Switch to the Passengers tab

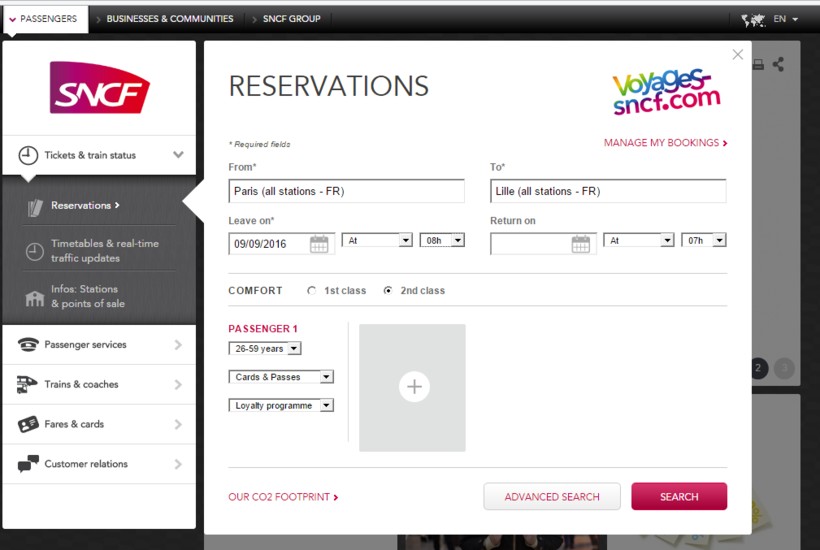point(45,19)
